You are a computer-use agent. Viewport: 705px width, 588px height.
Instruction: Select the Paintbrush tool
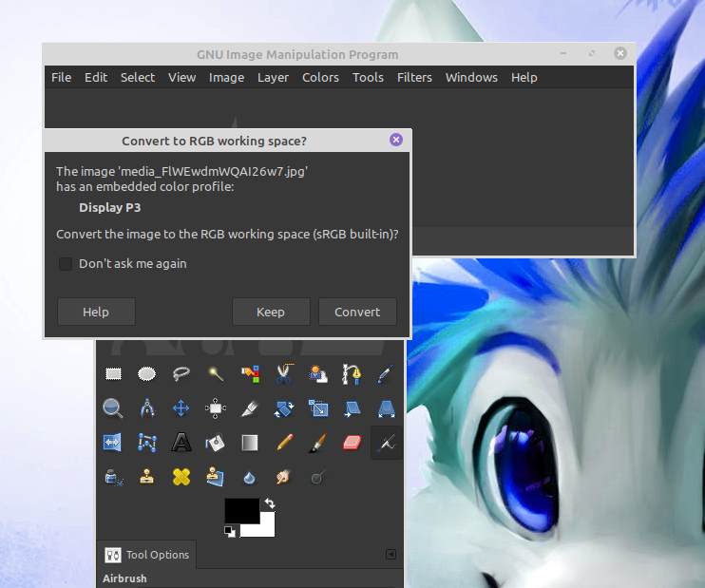[x=318, y=443]
